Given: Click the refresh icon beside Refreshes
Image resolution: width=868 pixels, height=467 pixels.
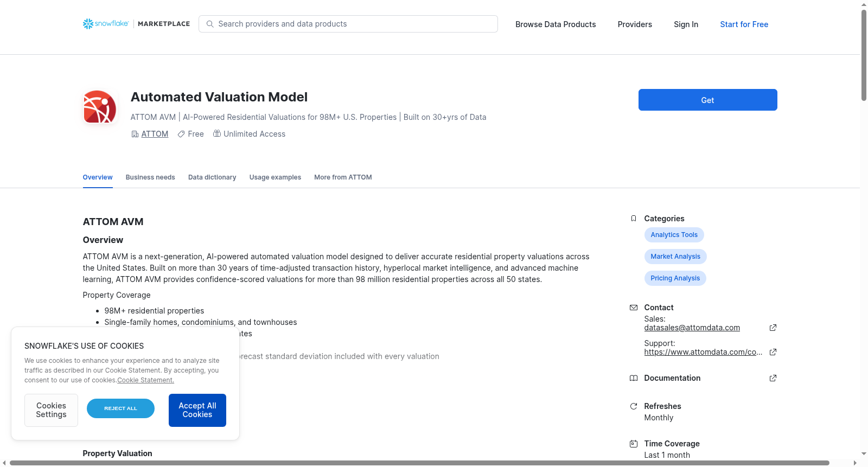Looking at the screenshot, I should 634,406.
